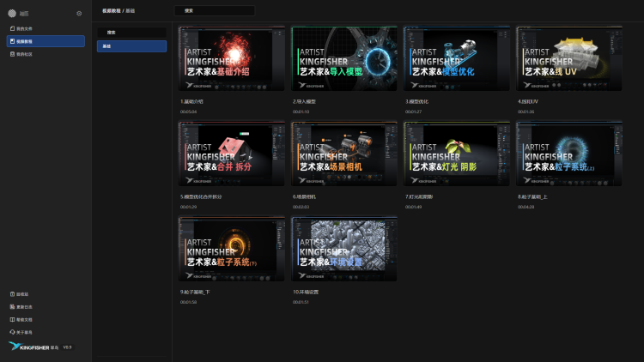644x362 pixels.
Task: Click the title '10.环境设置'
Action: tap(306, 293)
